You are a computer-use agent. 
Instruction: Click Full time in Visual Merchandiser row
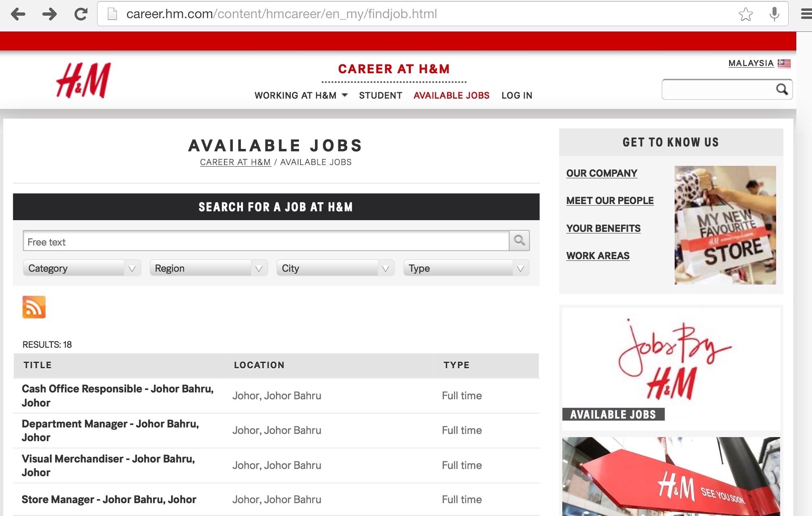point(462,465)
